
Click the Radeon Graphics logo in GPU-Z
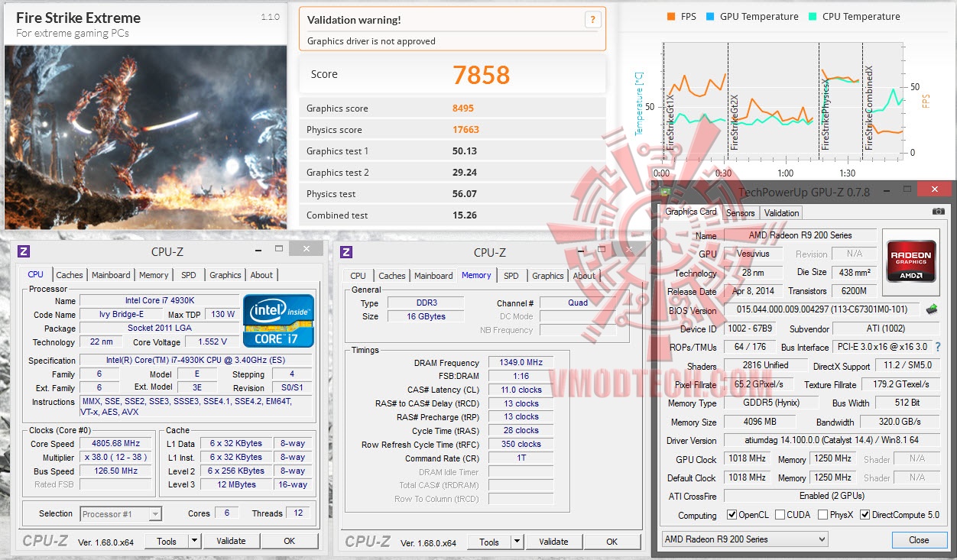point(910,262)
